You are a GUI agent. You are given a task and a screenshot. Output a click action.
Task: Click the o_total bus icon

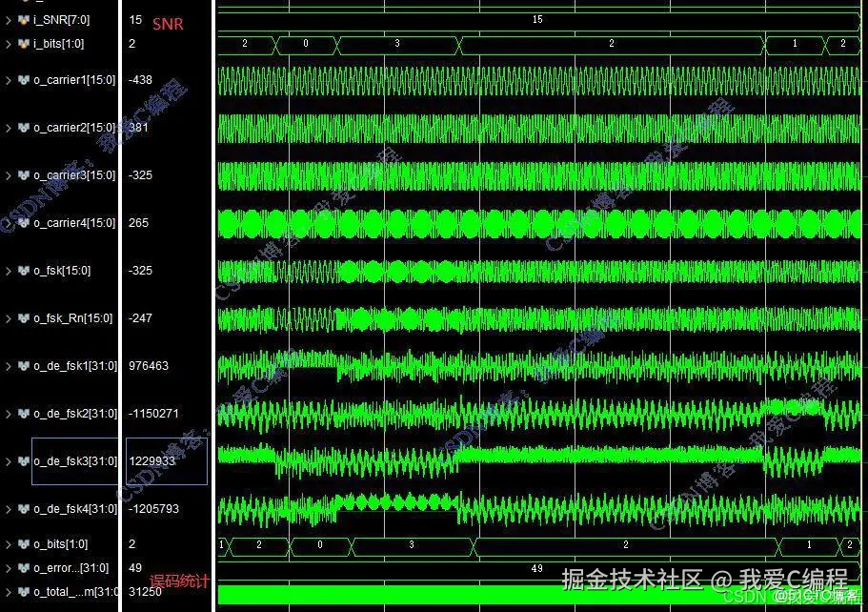point(23,592)
